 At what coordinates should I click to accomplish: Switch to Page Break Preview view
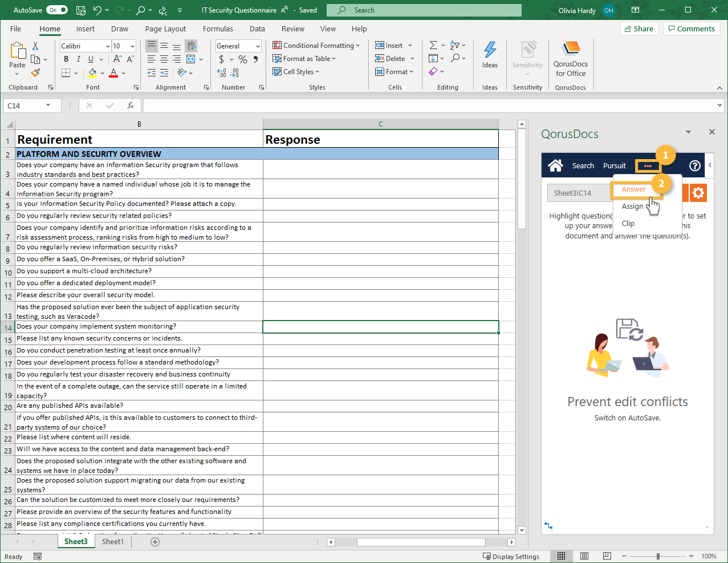pos(607,556)
